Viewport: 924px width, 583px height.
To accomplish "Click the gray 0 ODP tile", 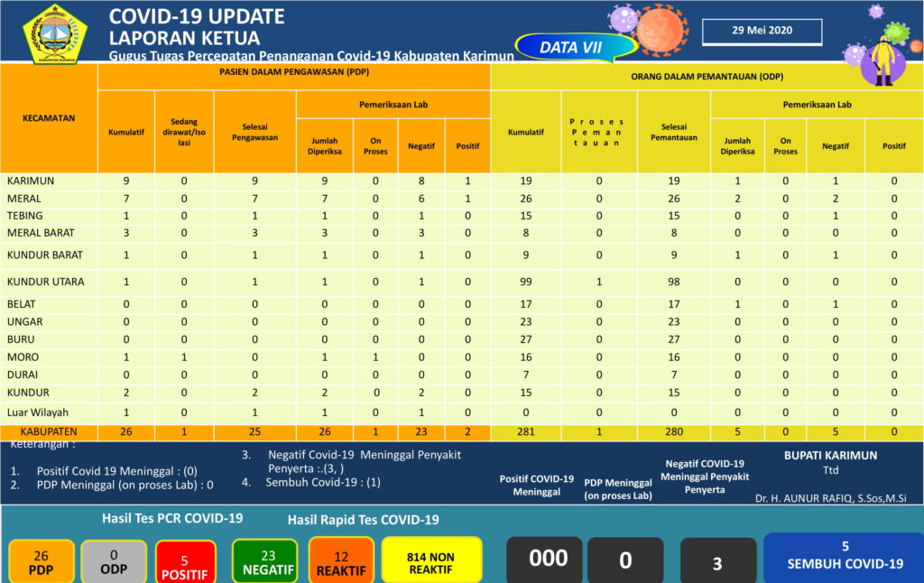I will (114, 561).
